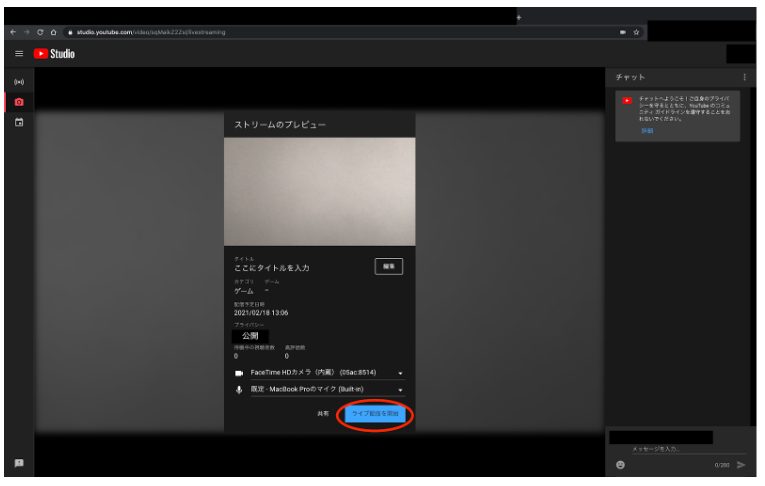The height and width of the screenshot is (486, 765).
Task: Select the Webcam camera icon in sidebar
Action: click(18, 102)
